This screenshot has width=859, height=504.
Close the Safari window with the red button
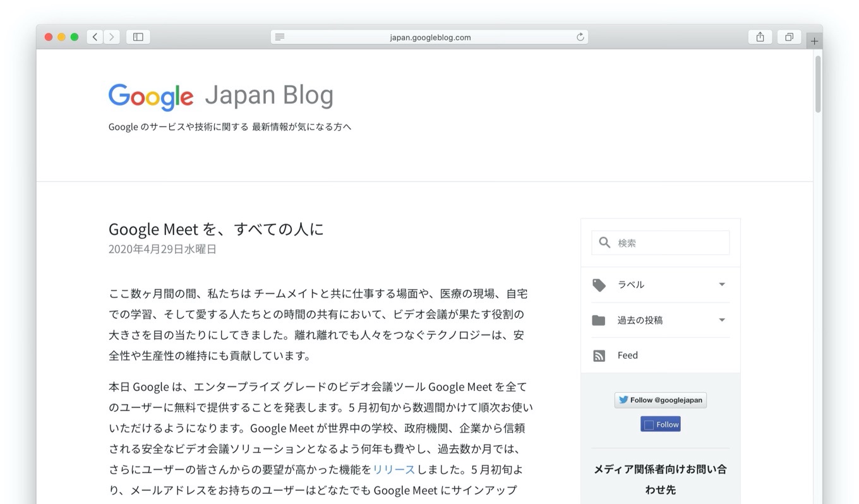click(x=49, y=37)
